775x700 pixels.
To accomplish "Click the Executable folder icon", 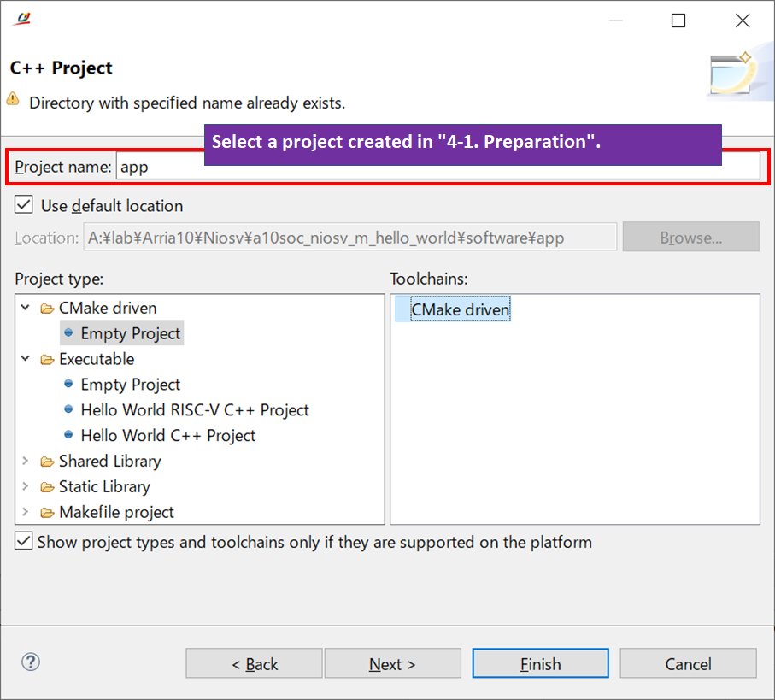I will [48, 359].
